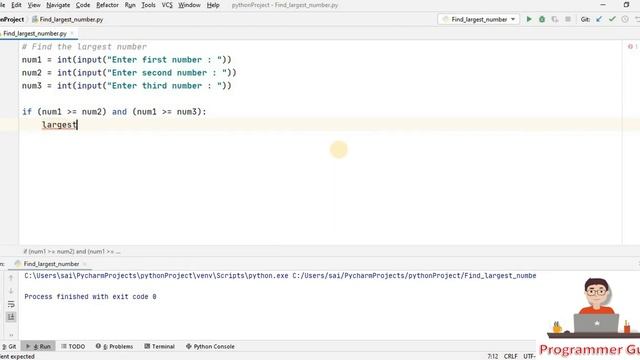This screenshot has height=360, width=640.
Task: Open the Run tool window
Action: coord(38,346)
